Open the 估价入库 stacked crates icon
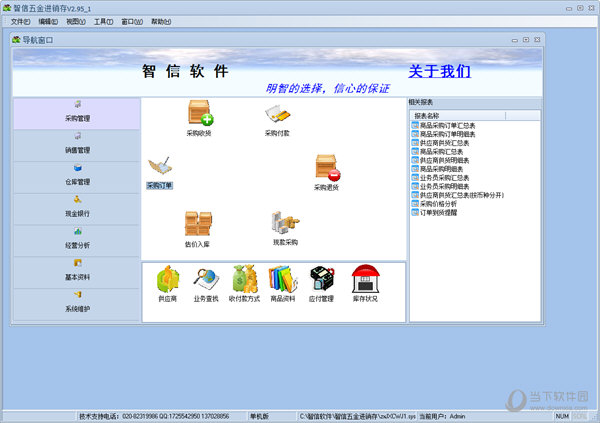The width and height of the screenshot is (600, 423). point(198,224)
